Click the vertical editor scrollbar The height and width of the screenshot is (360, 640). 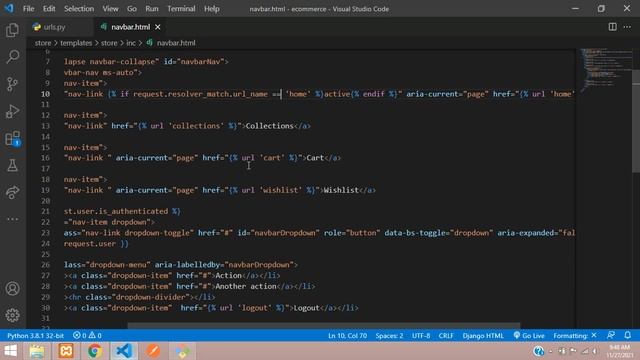636,120
